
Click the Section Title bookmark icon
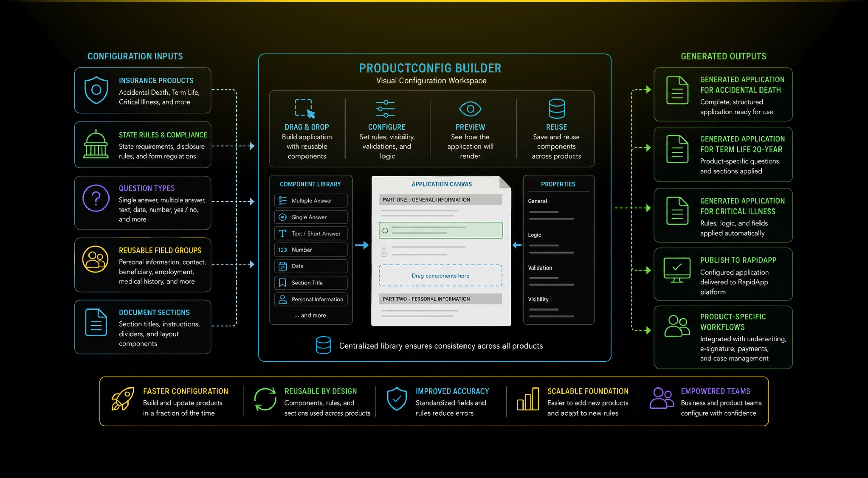(282, 283)
